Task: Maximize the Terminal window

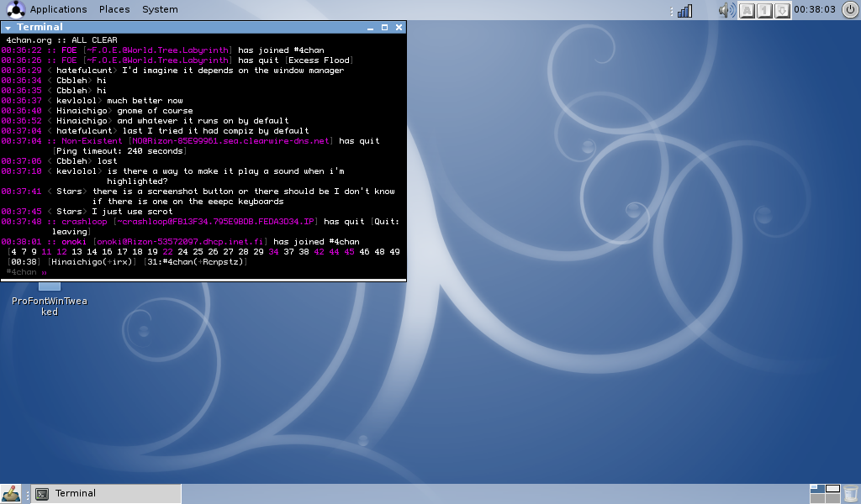Action: pos(384,28)
